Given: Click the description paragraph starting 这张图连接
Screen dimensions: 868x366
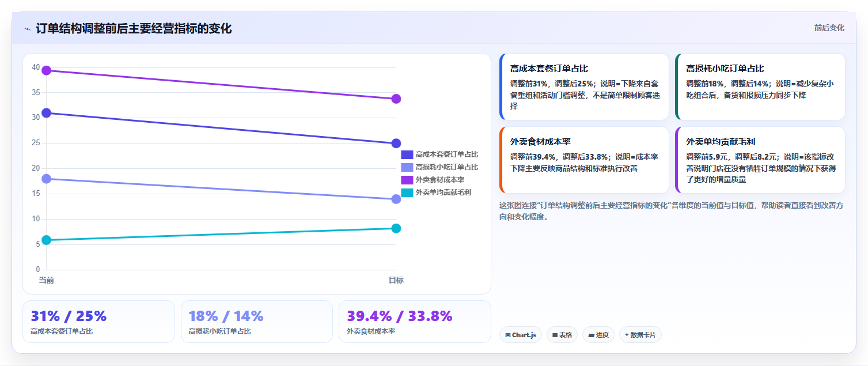Looking at the screenshot, I should coord(672,211).
